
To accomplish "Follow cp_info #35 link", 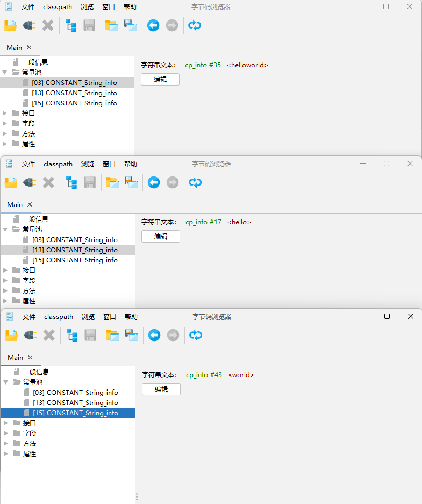I will click(203, 65).
